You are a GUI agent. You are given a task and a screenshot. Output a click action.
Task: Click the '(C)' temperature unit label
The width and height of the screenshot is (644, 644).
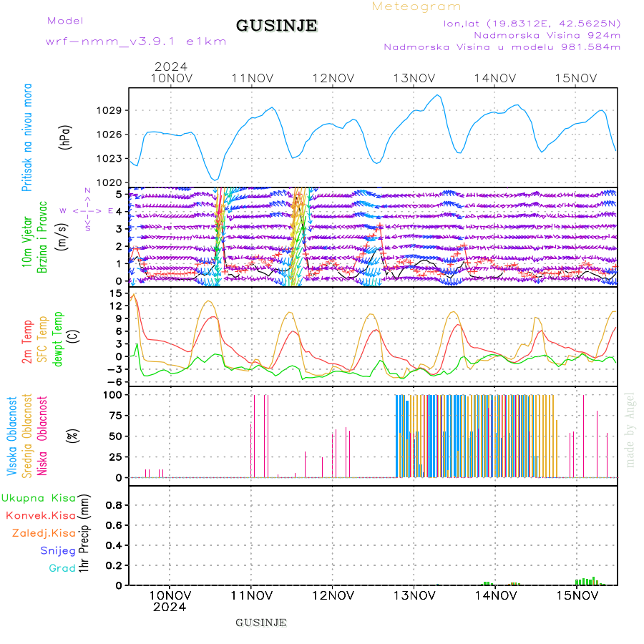click(73, 337)
